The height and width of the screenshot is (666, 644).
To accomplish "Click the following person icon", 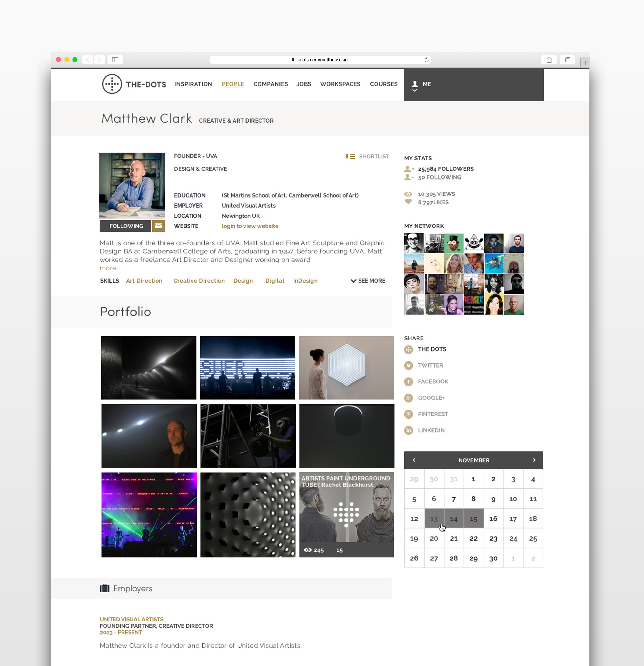I will pyautogui.click(x=409, y=177).
